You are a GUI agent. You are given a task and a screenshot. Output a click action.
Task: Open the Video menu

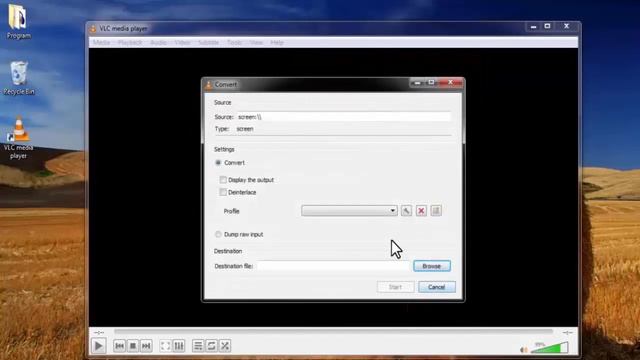(182, 42)
